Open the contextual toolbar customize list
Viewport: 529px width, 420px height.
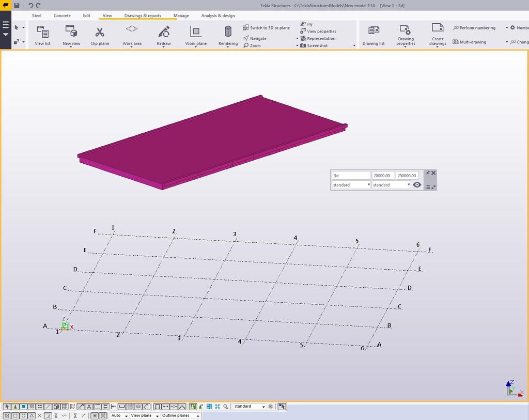point(428,187)
